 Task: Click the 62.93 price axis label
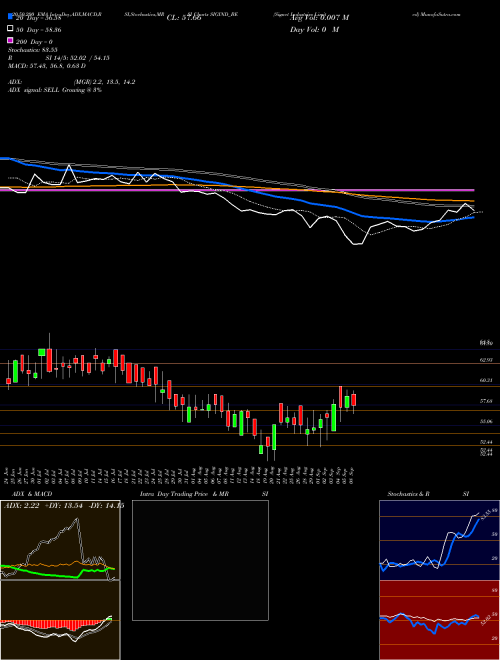click(486, 360)
